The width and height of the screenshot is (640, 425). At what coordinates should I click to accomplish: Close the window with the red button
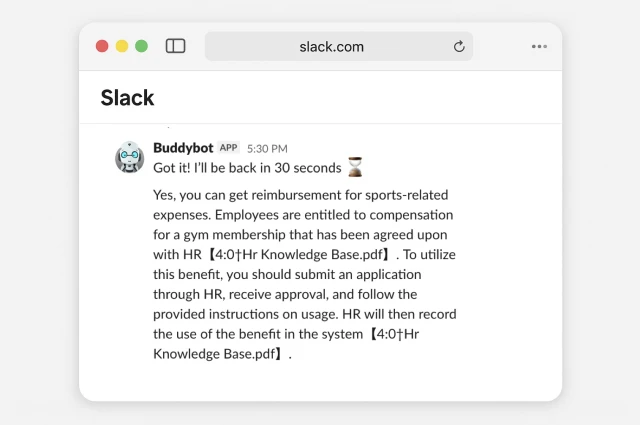tap(102, 46)
